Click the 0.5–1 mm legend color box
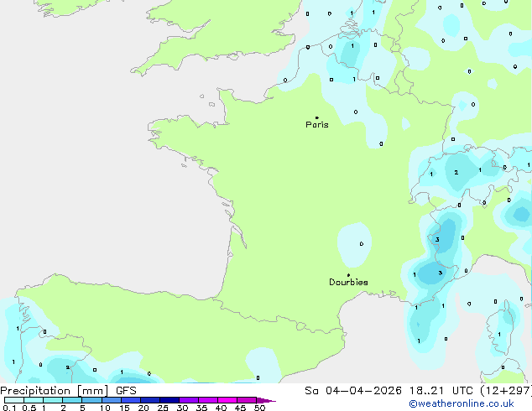This screenshot has width=532, height=411. click(34, 400)
